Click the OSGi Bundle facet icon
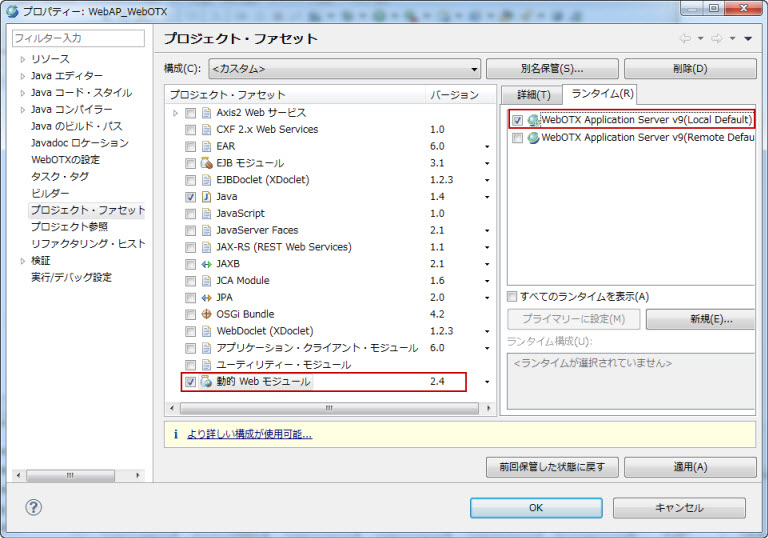 (207, 314)
